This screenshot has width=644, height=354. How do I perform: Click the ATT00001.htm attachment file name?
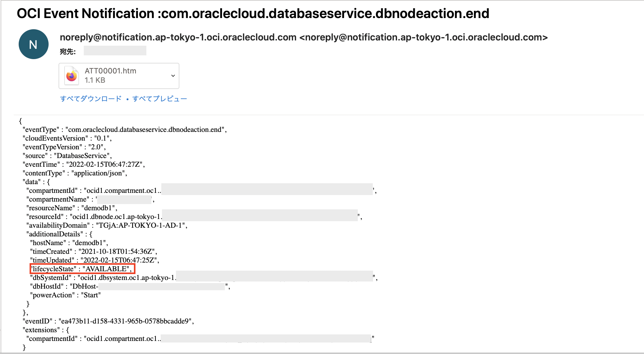[110, 71]
